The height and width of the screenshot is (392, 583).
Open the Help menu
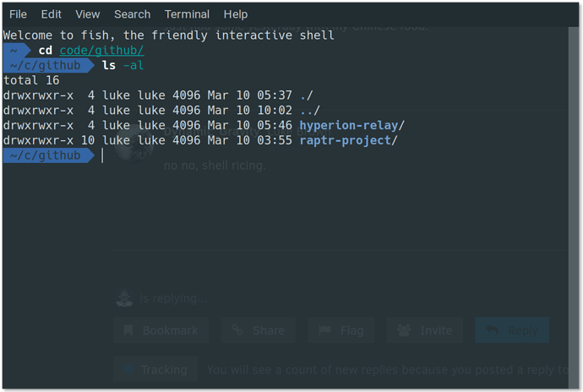(x=236, y=14)
